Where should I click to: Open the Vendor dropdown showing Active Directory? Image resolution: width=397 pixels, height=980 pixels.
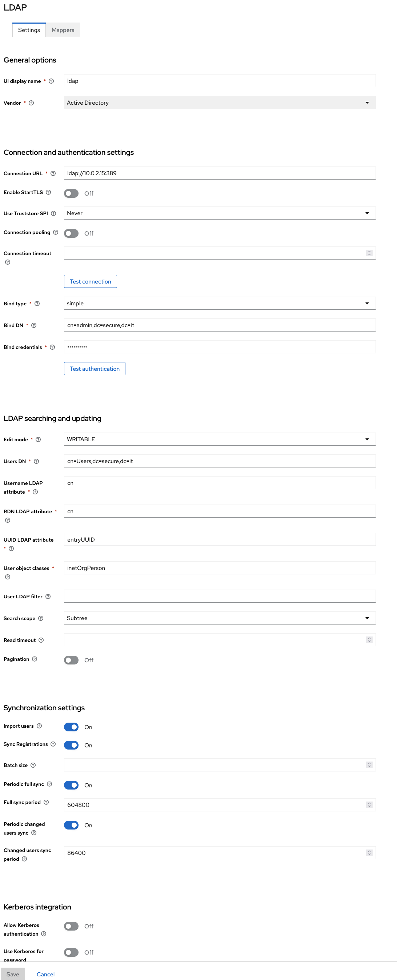tap(220, 103)
